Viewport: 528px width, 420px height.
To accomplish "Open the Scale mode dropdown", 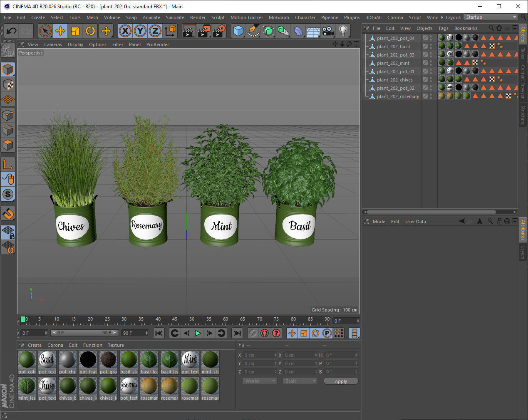I will (x=300, y=381).
